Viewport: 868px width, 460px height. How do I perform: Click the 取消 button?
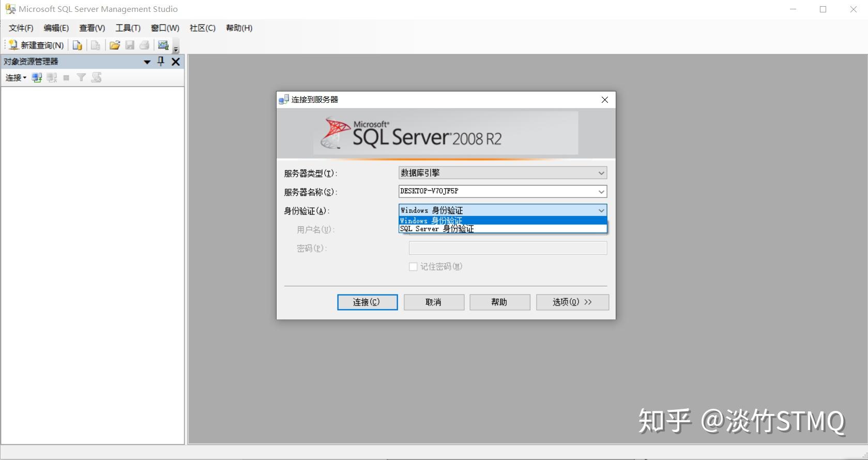[434, 302]
